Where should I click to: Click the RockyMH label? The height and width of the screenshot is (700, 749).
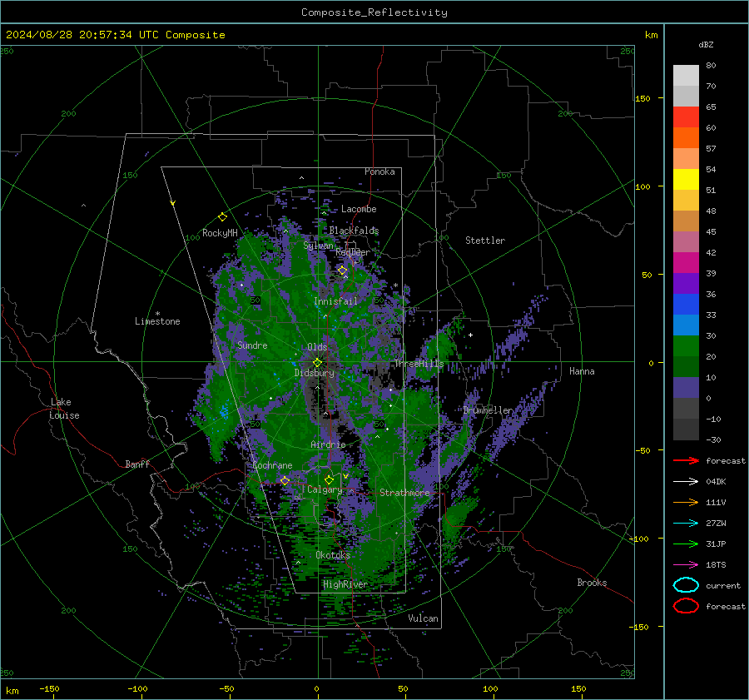[220, 233]
